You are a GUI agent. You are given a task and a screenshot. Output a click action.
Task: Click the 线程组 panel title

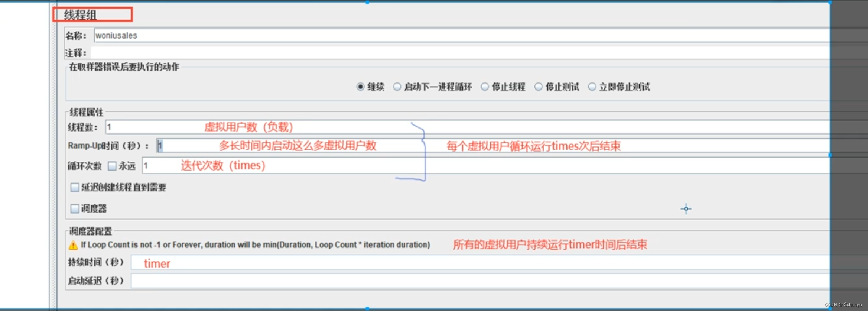coord(80,15)
